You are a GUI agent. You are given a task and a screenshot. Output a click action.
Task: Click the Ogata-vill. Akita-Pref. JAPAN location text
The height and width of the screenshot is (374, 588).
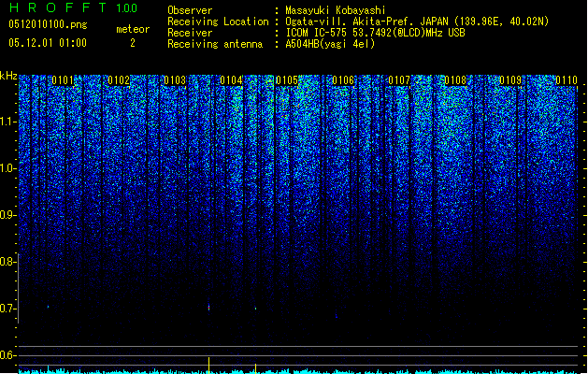(417, 22)
